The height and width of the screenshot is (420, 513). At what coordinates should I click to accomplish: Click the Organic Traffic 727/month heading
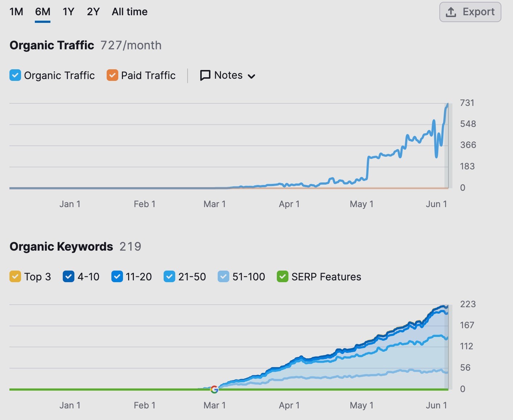point(86,45)
